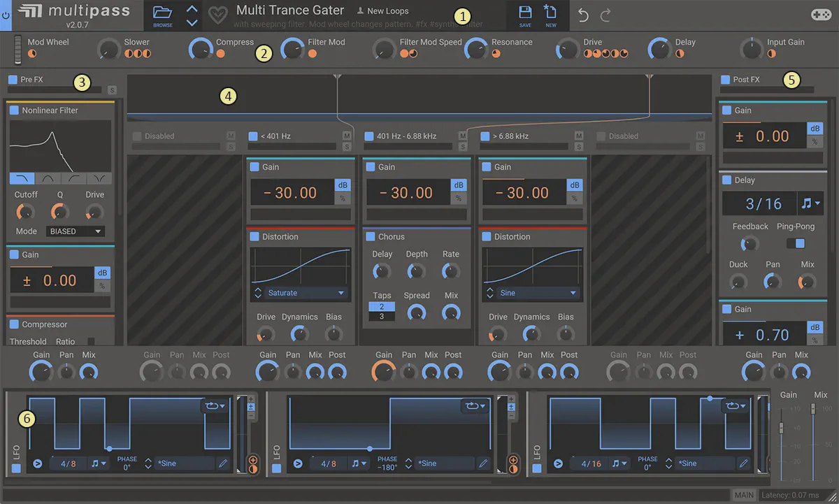Adjust the master Gain fader
The height and width of the screenshot is (504, 839).
click(x=781, y=428)
